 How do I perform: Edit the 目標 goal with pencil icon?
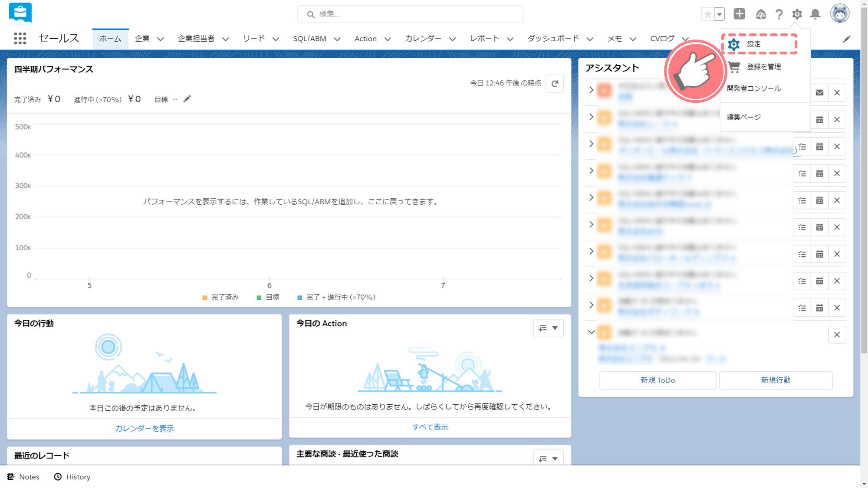tap(187, 99)
